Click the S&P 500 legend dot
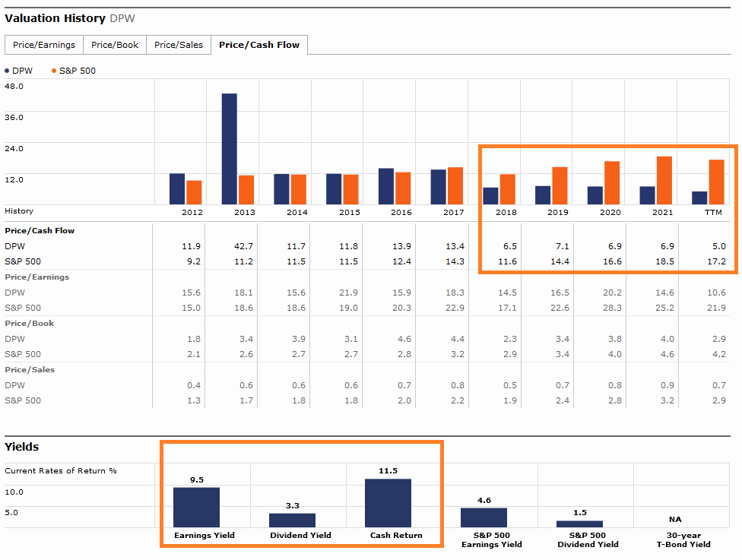Viewport: 742px width, 560px height. pos(54,71)
